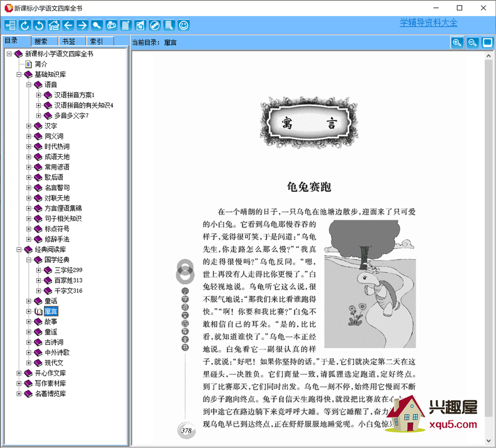496x448 pixels.
Task: Expand the 歇后语 node
Action: [x=29, y=177]
